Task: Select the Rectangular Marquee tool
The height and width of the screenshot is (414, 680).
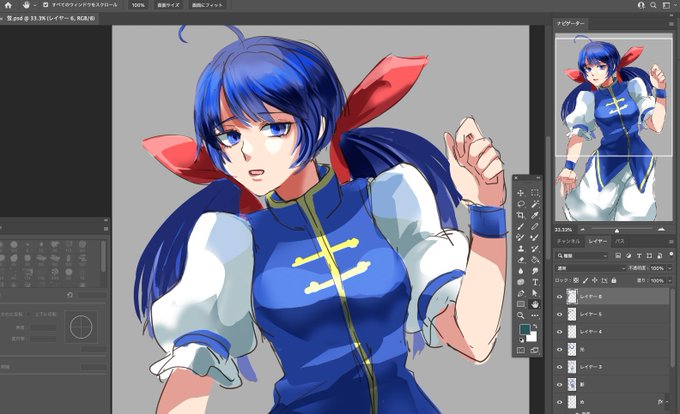Action: point(535,193)
